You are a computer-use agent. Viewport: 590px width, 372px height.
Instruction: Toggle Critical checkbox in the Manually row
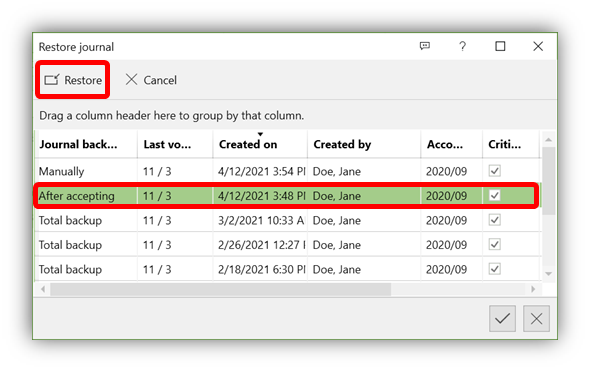pos(494,171)
